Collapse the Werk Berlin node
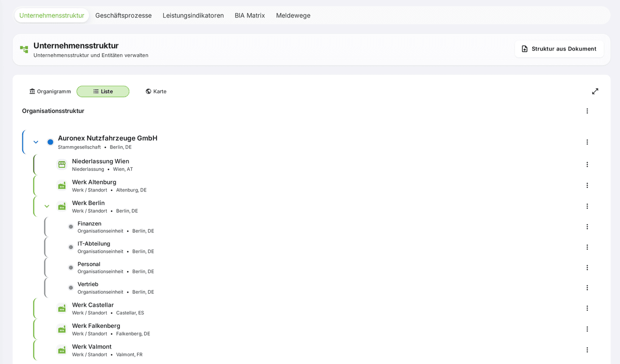The width and height of the screenshot is (620, 364). [x=47, y=206]
